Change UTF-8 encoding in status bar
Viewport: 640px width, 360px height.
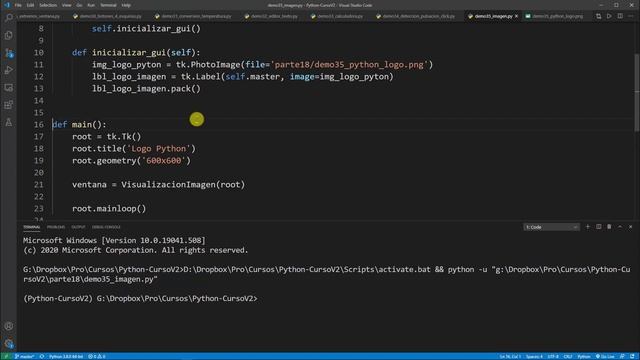tap(553, 357)
